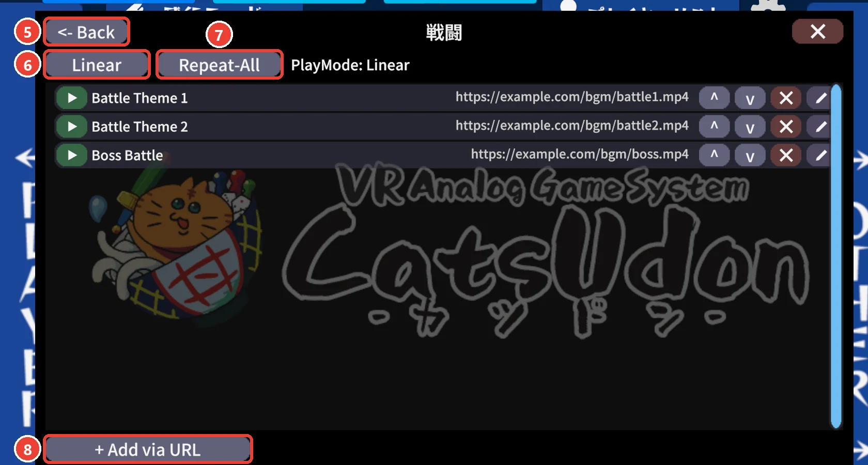Set play mode to Repeat-All
The width and height of the screenshot is (868, 465).
[x=219, y=65]
